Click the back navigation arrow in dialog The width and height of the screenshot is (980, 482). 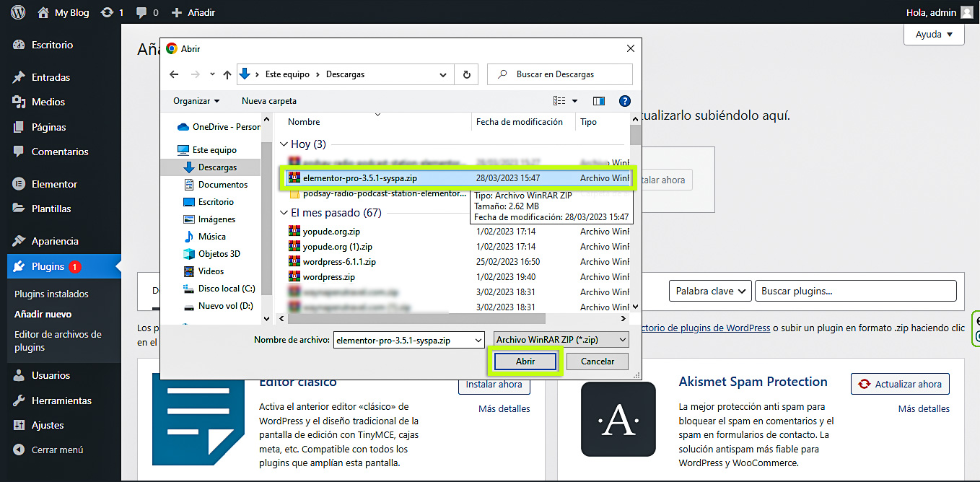pos(174,74)
